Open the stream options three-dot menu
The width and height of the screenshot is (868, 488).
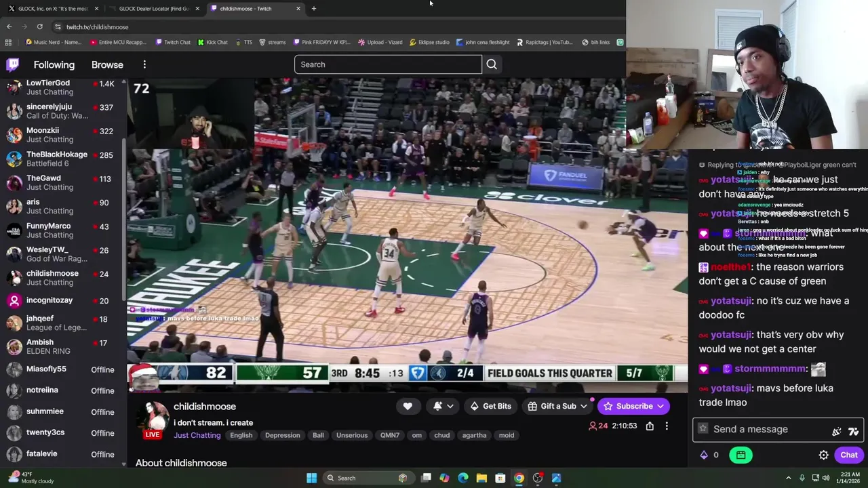(x=667, y=426)
